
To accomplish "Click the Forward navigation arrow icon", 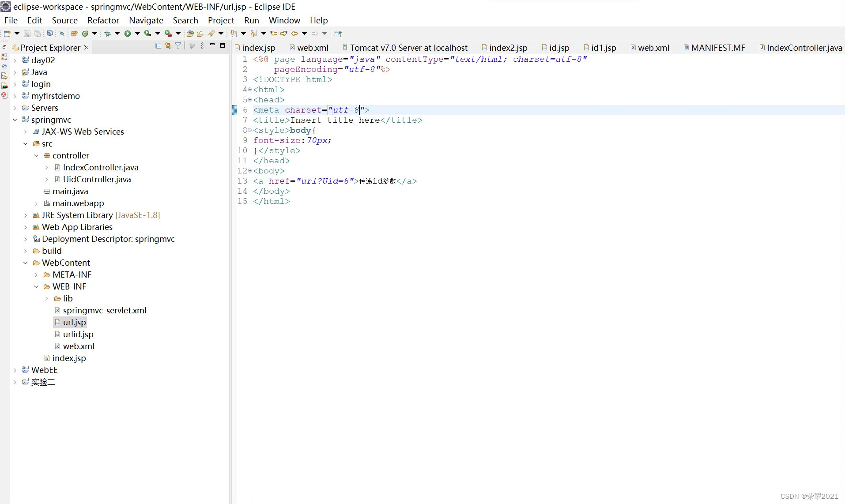I will 315,34.
